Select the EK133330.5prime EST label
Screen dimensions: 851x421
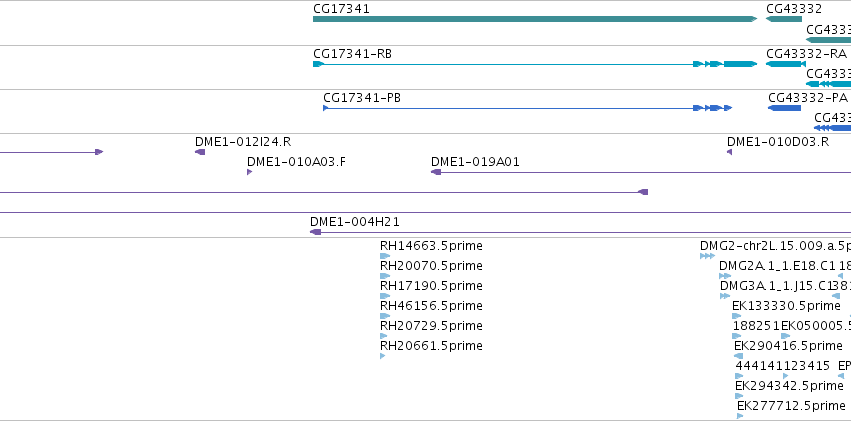(786, 306)
